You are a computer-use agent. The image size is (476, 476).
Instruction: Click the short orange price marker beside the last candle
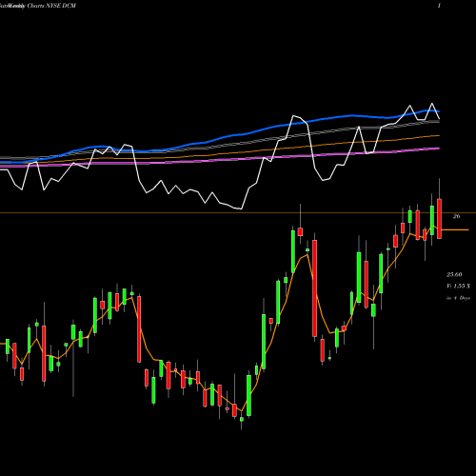click(x=455, y=229)
